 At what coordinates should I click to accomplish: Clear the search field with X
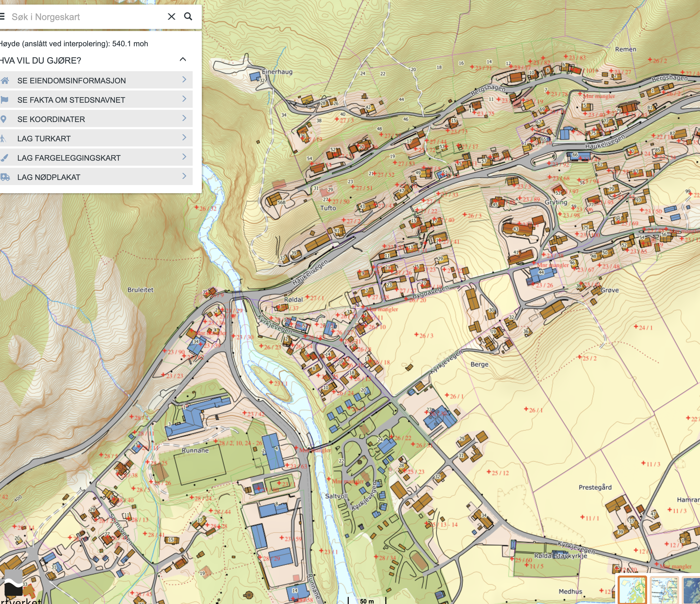[171, 17]
